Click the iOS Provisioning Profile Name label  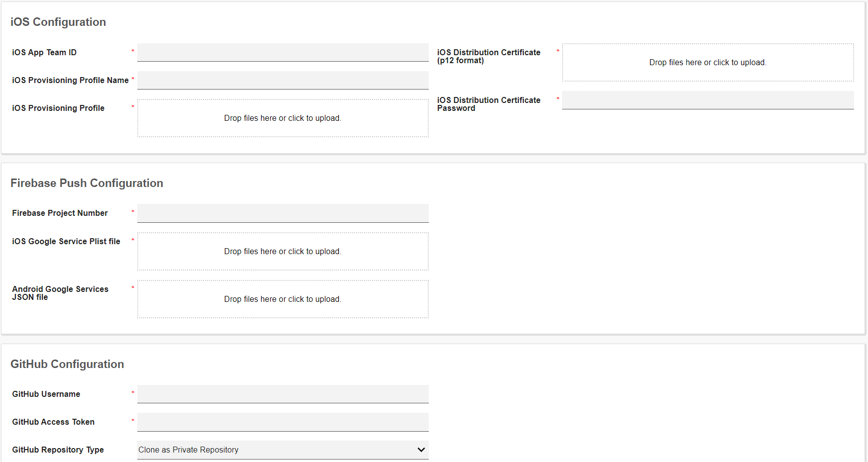(70, 80)
